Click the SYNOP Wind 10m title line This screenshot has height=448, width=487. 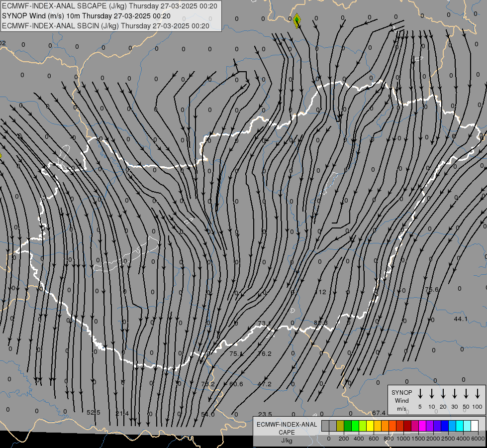click(x=86, y=16)
